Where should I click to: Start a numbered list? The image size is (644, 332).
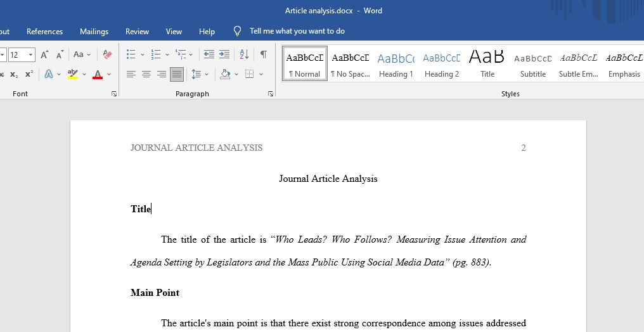[x=156, y=54]
